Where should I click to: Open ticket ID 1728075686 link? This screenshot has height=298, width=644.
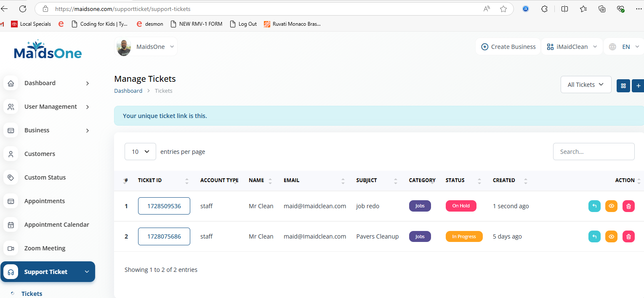[x=164, y=236]
